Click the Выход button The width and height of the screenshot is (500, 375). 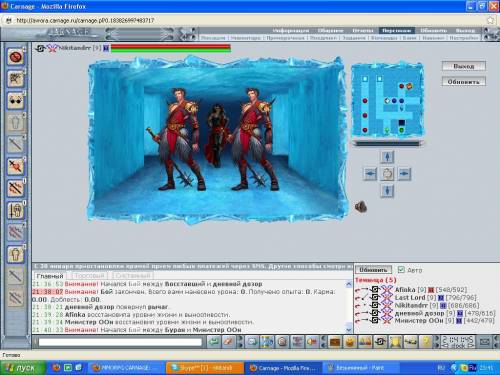[x=464, y=66]
